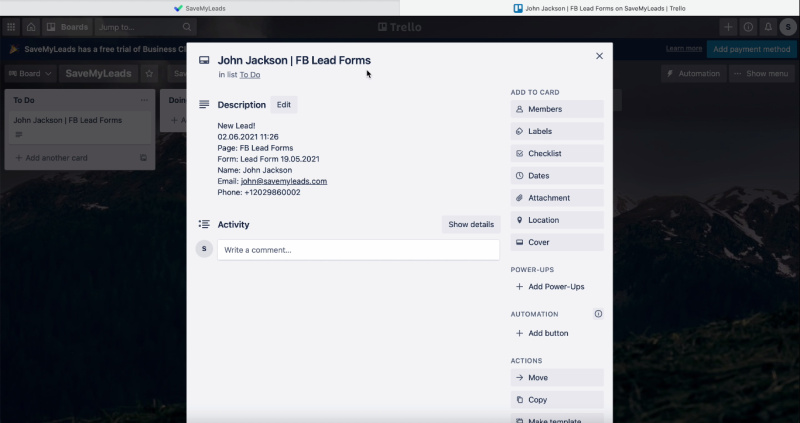
Task: Click the SaveMyLeads board title
Action: coord(98,73)
